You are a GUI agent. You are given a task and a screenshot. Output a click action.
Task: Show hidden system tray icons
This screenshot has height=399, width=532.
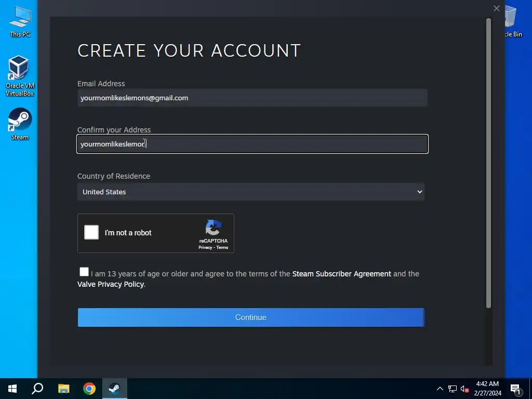(x=440, y=389)
